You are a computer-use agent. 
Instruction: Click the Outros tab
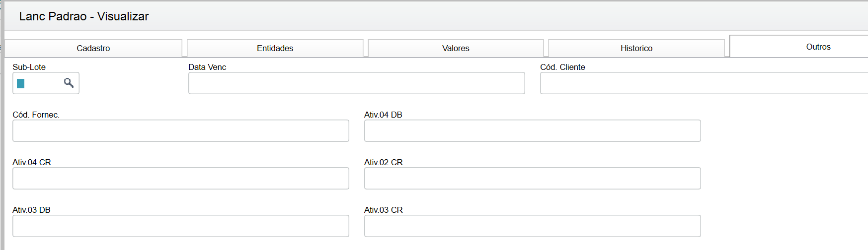pos(818,47)
